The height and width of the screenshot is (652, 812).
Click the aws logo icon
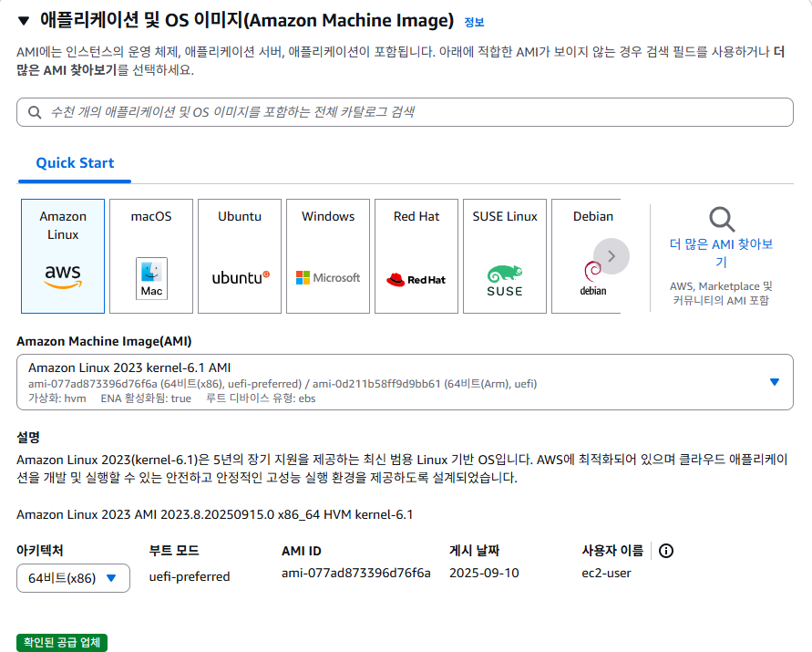coord(63,276)
